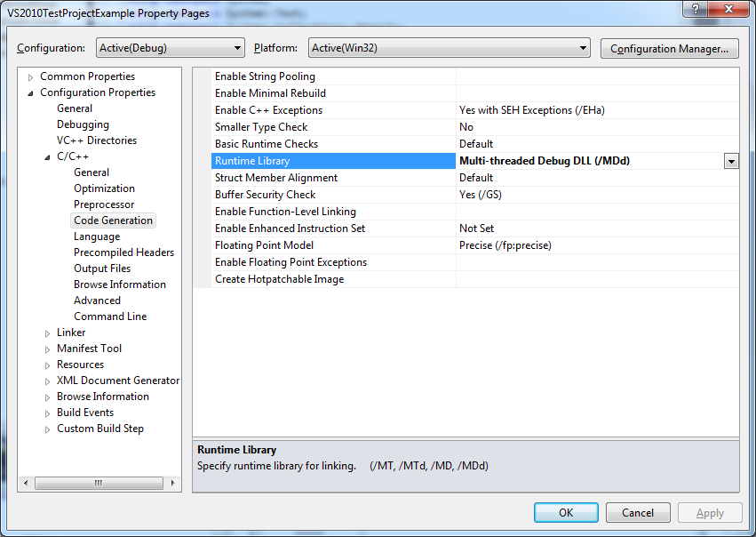Click the Not Set value
Screen dimensions: 756x537
[x=476, y=228]
